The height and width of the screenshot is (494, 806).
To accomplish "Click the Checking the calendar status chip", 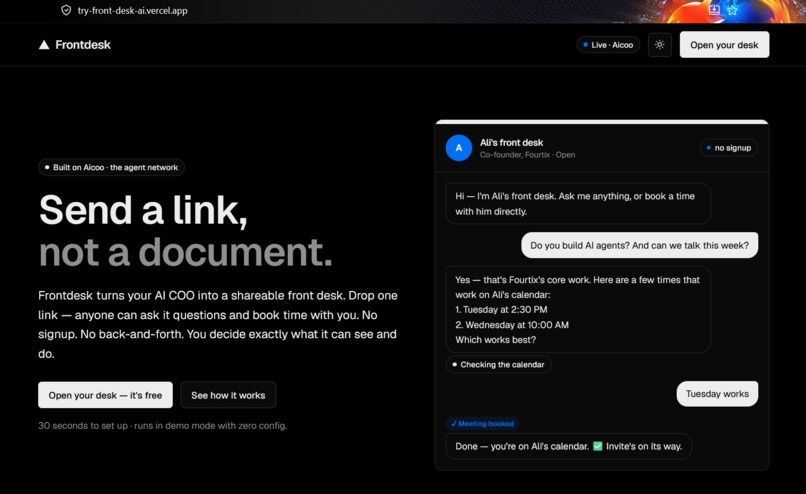I will coord(498,364).
